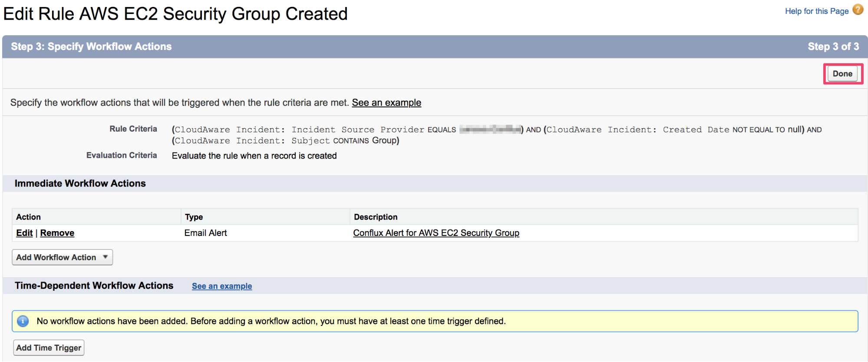Edit the Email Alert workflow action

click(24, 233)
